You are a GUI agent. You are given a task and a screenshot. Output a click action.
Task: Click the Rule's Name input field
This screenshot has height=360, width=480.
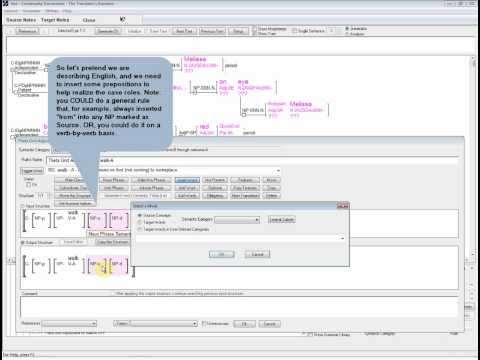click(252, 160)
